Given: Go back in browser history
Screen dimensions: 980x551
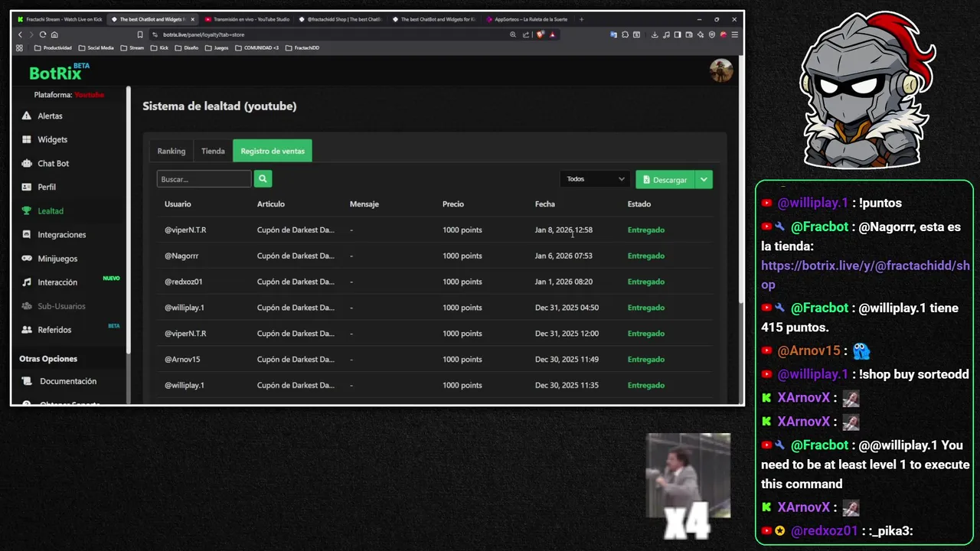Looking at the screenshot, I should [20, 34].
